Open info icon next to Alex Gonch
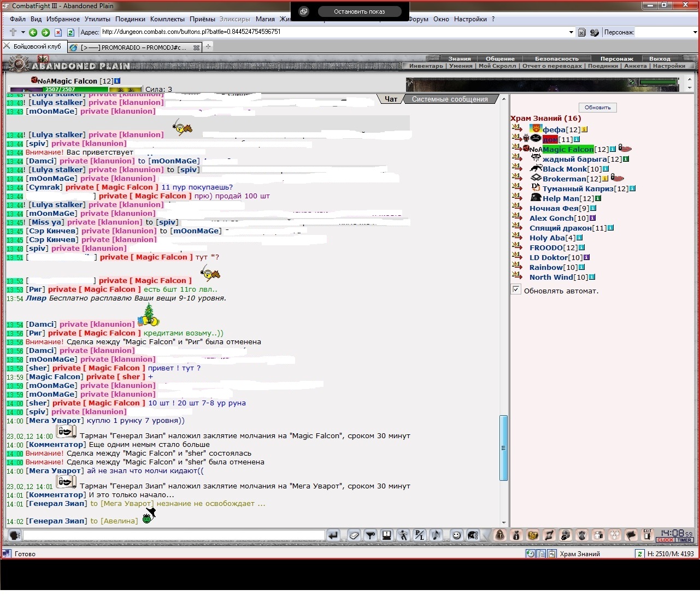 pos(592,218)
